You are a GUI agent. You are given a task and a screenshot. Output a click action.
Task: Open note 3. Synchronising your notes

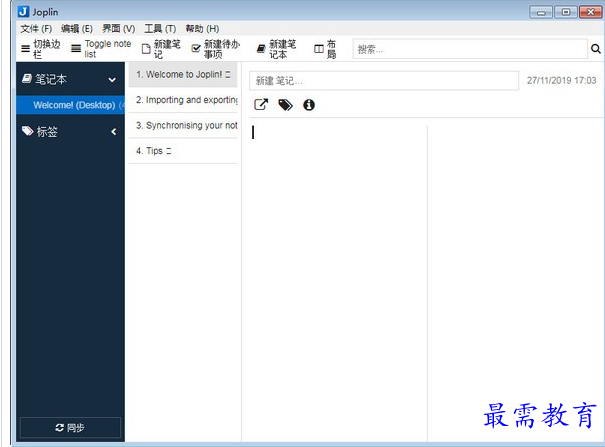tap(183, 125)
